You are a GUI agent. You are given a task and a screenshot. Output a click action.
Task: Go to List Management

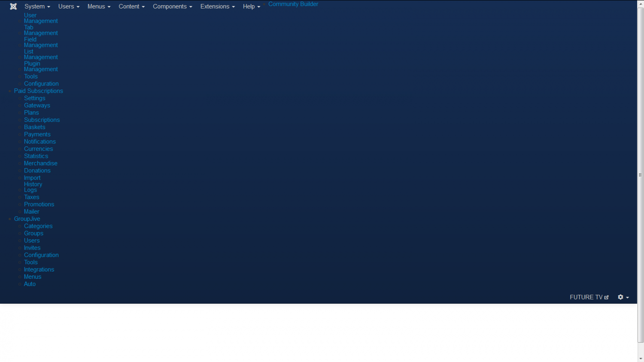coord(41,54)
